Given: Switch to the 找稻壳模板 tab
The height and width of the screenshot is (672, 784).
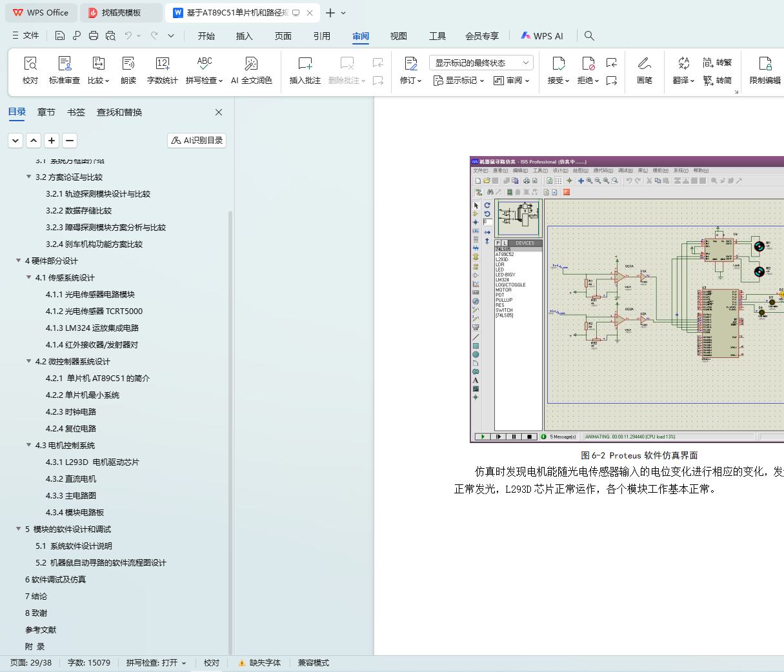Looking at the screenshot, I should (x=121, y=12).
